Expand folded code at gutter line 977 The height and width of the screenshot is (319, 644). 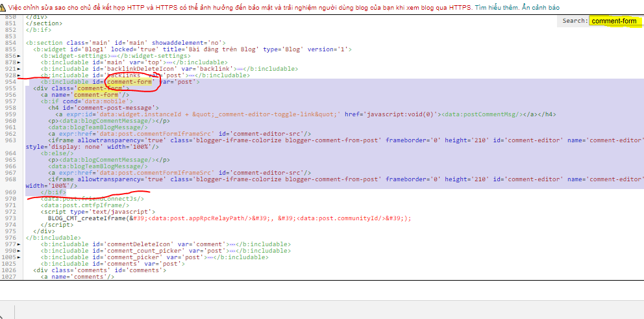(x=19, y=244)
